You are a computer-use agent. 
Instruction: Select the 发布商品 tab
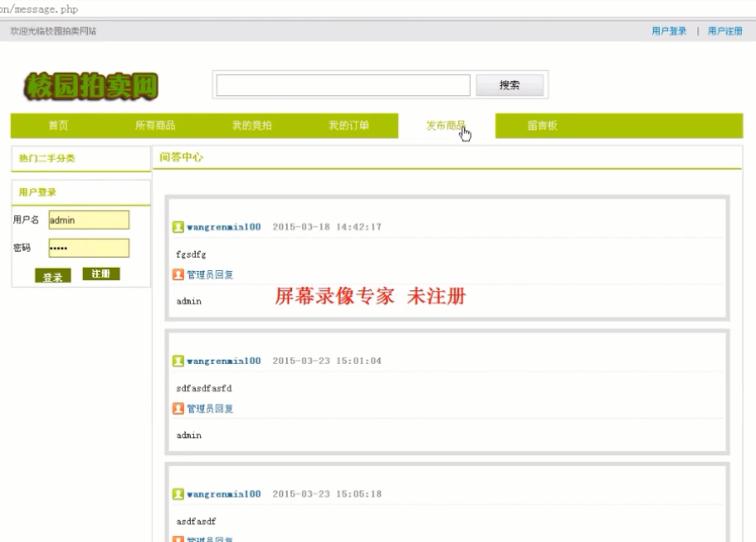(x=446, y=125)
